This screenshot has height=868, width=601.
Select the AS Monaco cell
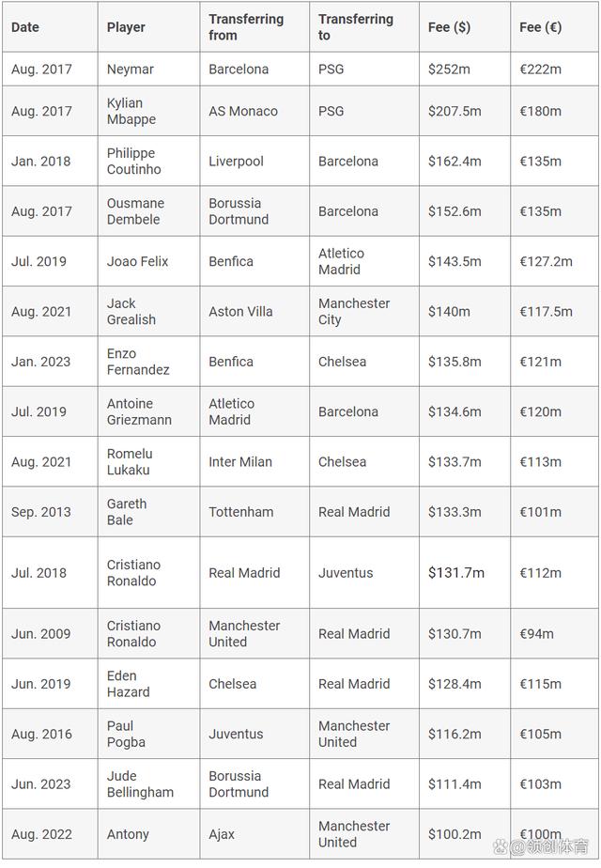point(243,111)
